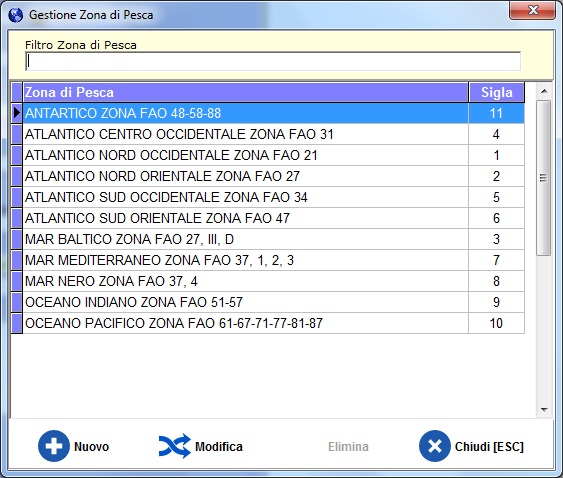Screen dimensions: 563x478
Task: Click row selector beside MAR BALTICO row
Action: coord(17,239)
